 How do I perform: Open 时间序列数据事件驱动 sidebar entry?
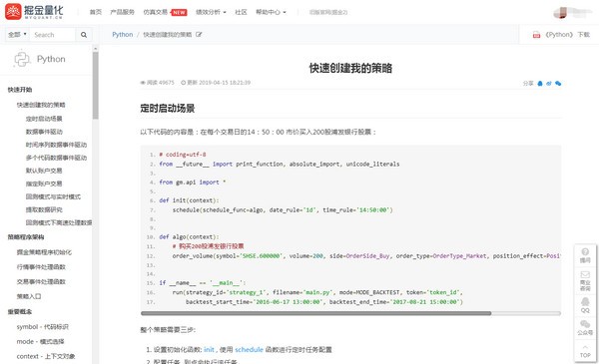56,145
